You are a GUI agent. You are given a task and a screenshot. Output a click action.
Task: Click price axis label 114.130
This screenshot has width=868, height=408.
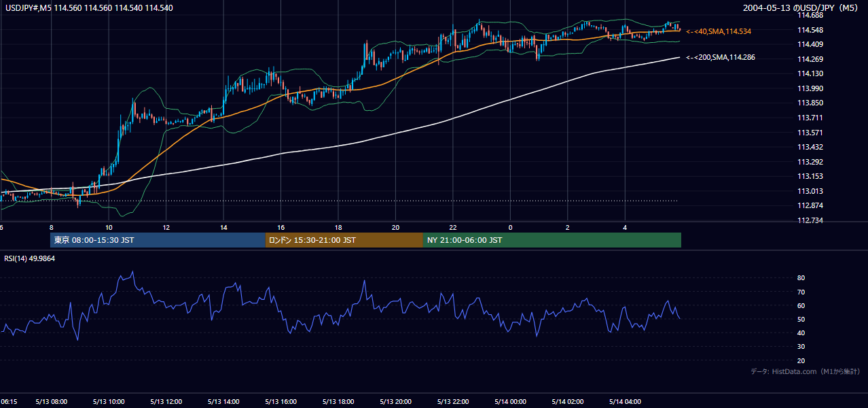click(x=810, y=74)
